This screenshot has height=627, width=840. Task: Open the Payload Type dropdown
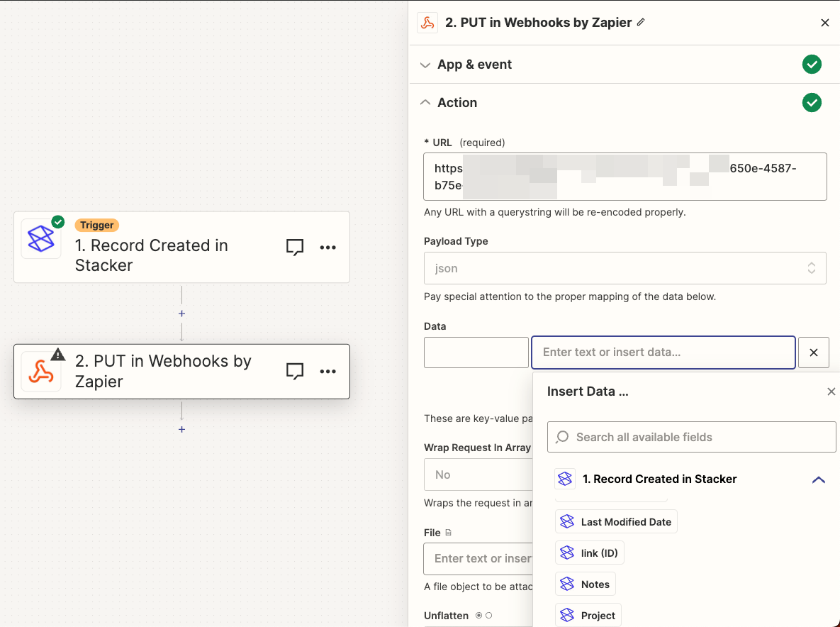coord(625,268)
